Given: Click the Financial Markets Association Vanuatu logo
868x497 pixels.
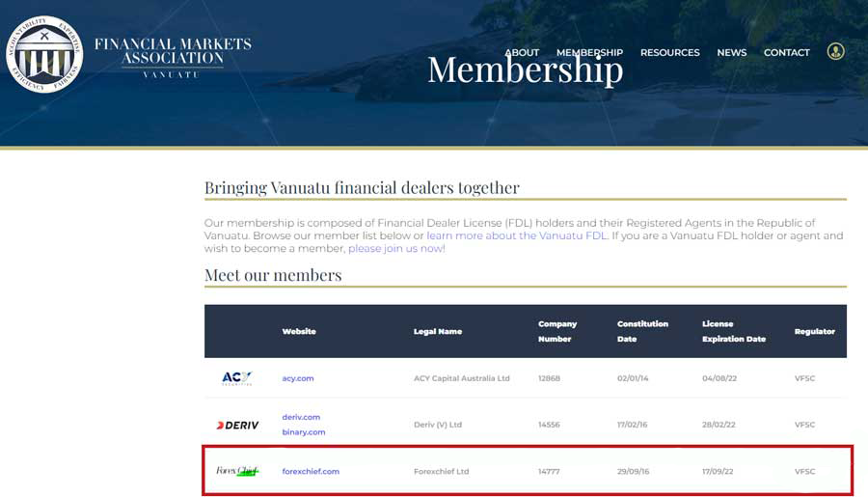Looking at the screenshot, I should [45, 54].
